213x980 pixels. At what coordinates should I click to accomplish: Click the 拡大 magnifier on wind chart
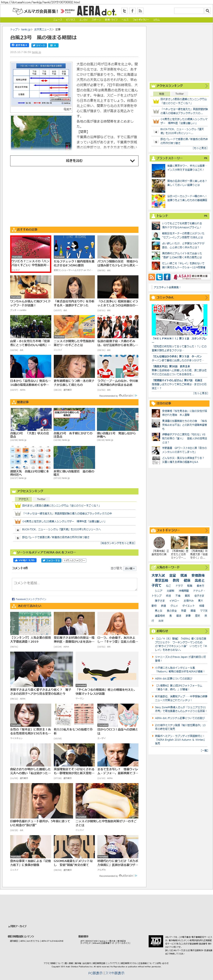coord(67,109)
